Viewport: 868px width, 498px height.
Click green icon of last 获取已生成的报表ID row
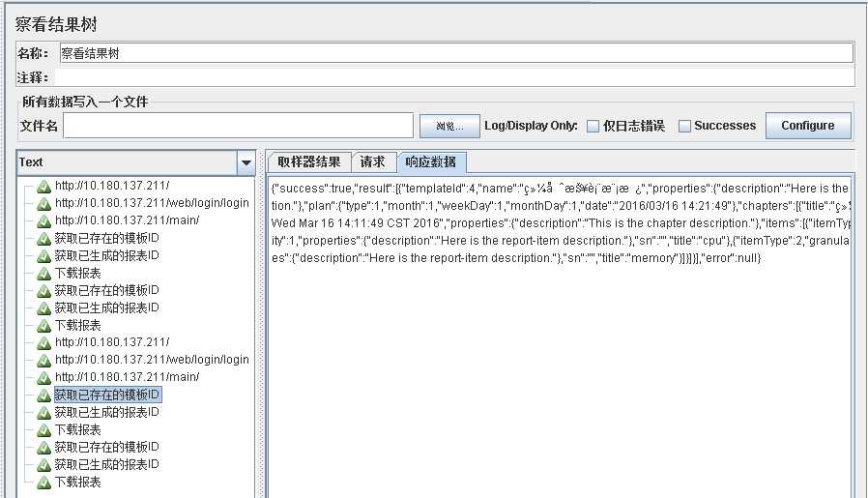click(43, 465)
